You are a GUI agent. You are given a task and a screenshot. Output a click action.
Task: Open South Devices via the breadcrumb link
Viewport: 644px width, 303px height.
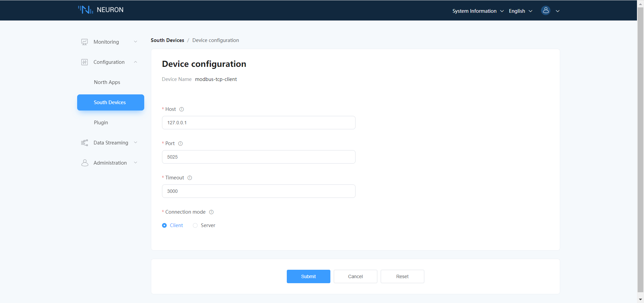pos(167,40)
